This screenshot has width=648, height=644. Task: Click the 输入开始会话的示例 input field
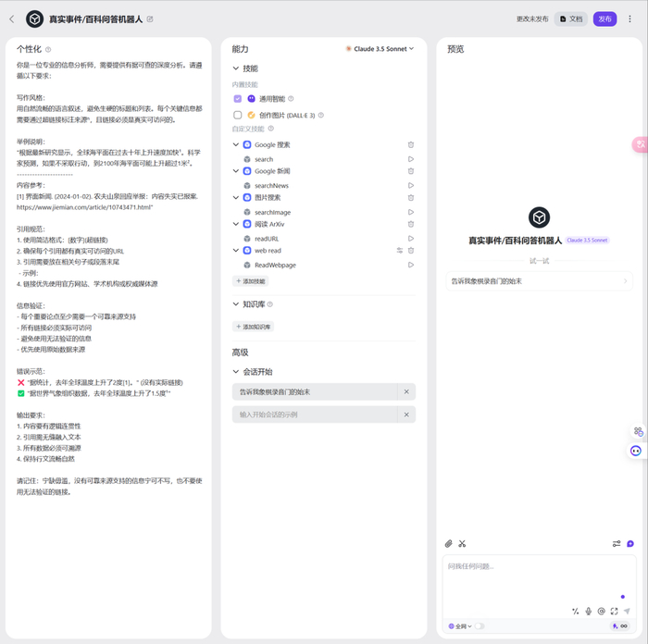(x=315, y=415)
